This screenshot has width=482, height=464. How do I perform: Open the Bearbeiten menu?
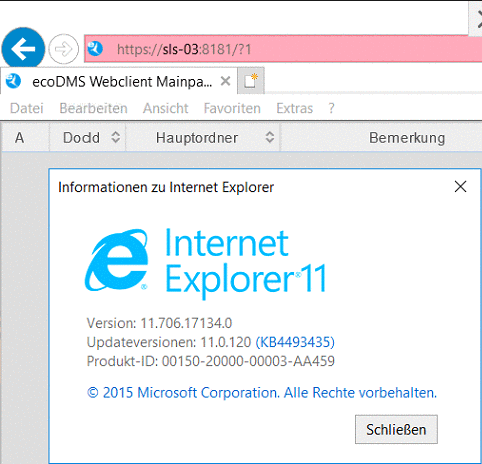[x=93, y=108]
